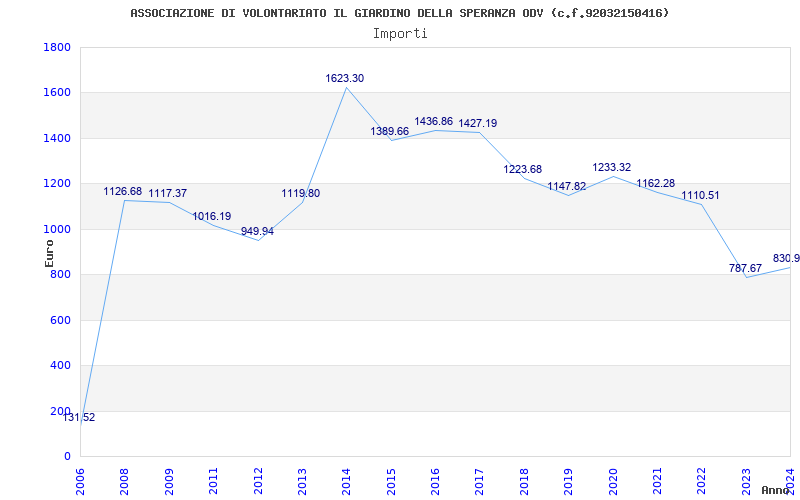Select the 2014 year axis label
Viewport: 800px width, 500px height.
point(347,476)
